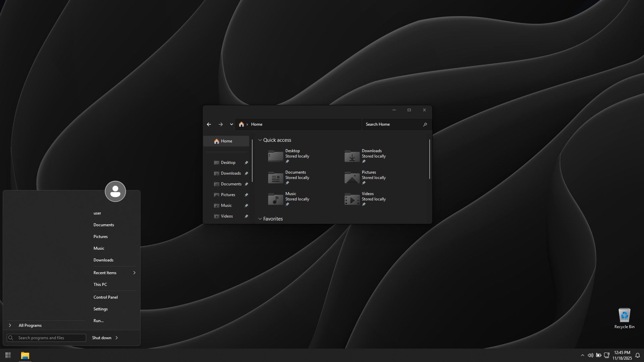This screenshot has width=644, height=362.
Task: Click the back arrow in File Explorer
Action: (209, 124)
